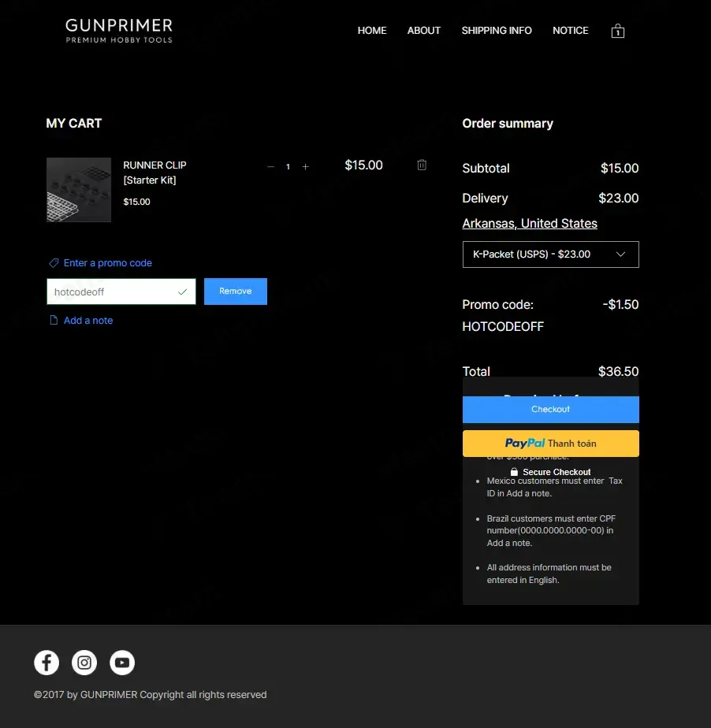Click the GUNPRIMER logo
Viewport: 711px width, 728px height.
[119, 31]
